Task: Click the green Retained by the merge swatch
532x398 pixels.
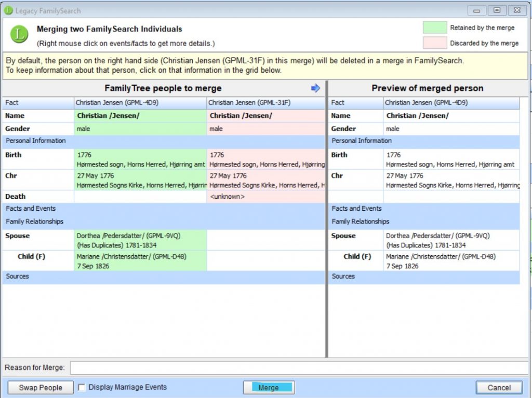Action: [435, 28]
